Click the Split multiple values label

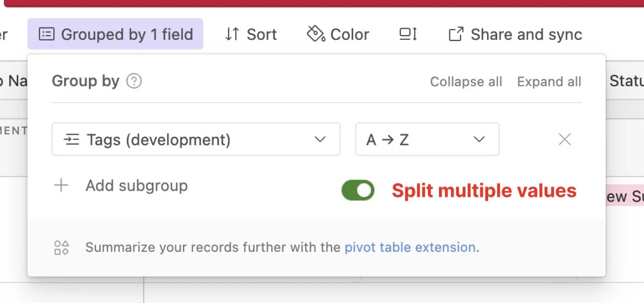pyautogui.click(x=484, y=190)
